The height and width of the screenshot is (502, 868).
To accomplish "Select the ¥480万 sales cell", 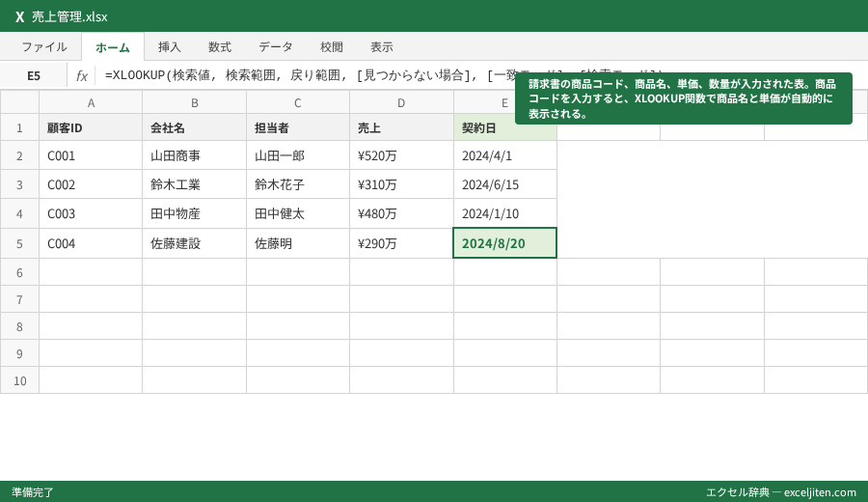I will (x=401, y=213).
